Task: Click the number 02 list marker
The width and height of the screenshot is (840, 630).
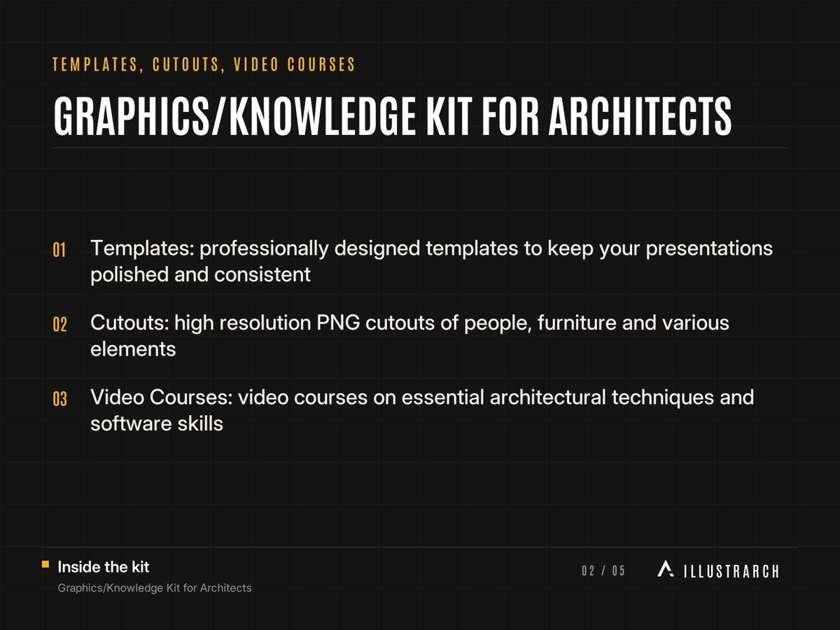Action: 59,325
